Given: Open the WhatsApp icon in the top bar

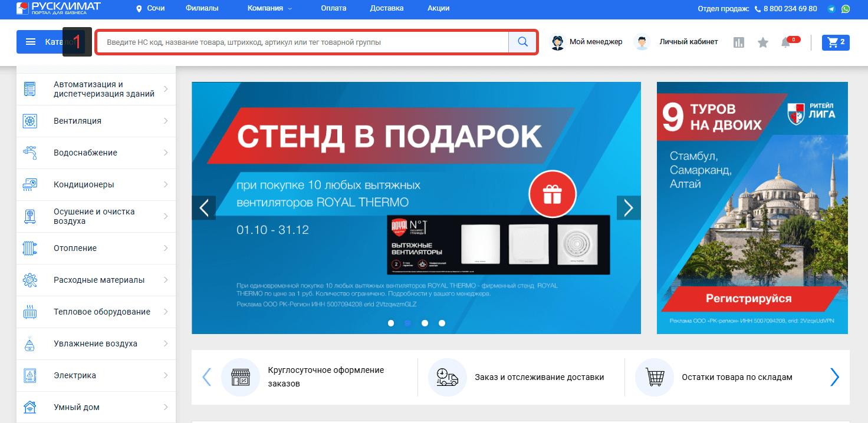Looking at the screenshot, I should (x=846, y=9).
